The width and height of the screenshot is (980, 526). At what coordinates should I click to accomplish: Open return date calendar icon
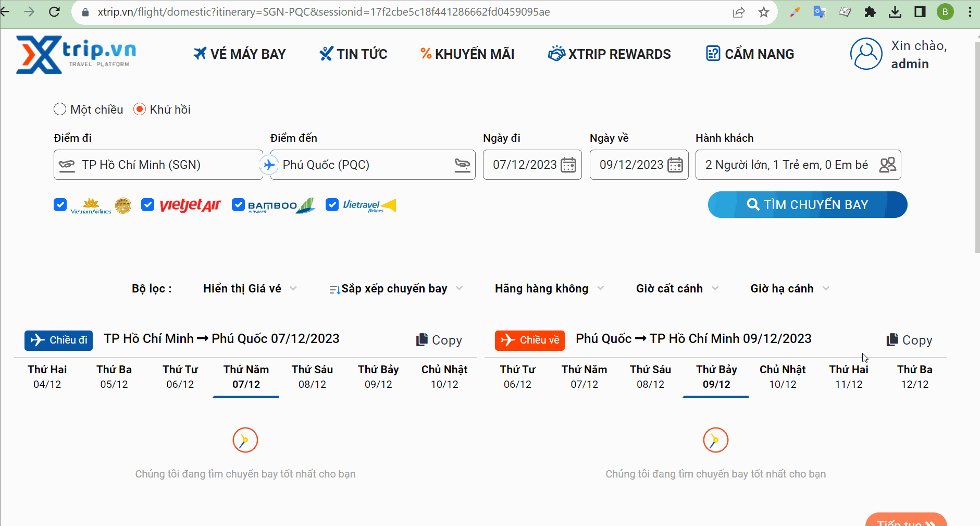pyautogui.click(x=675, y=165)
